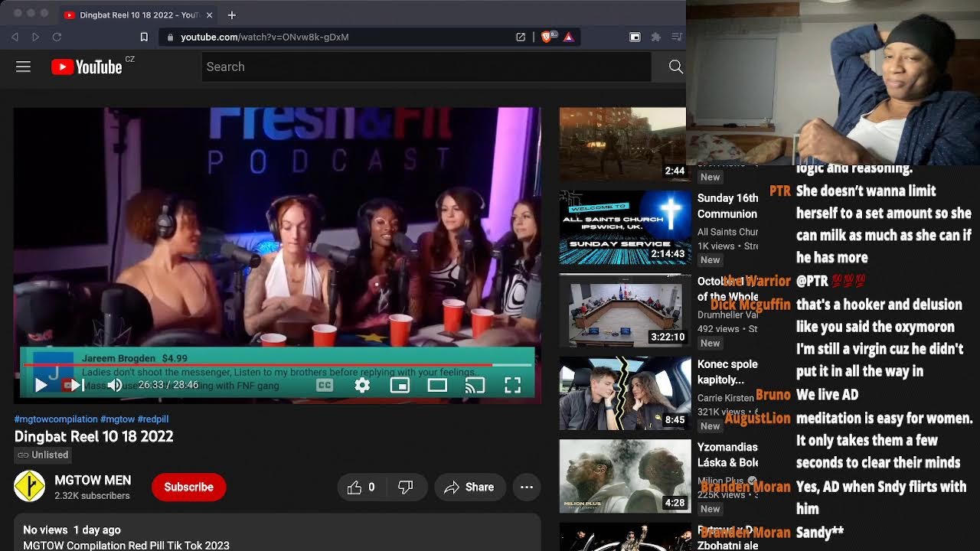The height and width of the screenshot is (551, 980).
Task: Subscribe to the MGTOW MEN channel
Action: [x=188, y=487]
